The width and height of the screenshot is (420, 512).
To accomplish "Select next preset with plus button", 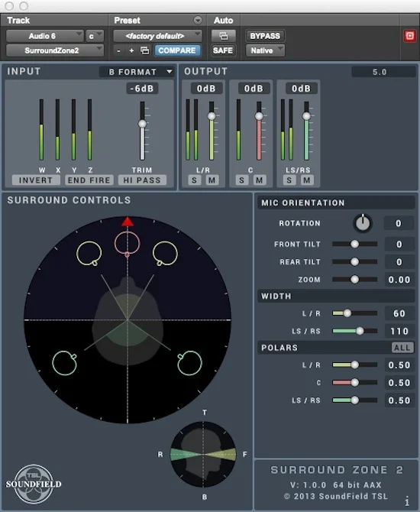I will (131, 50).
